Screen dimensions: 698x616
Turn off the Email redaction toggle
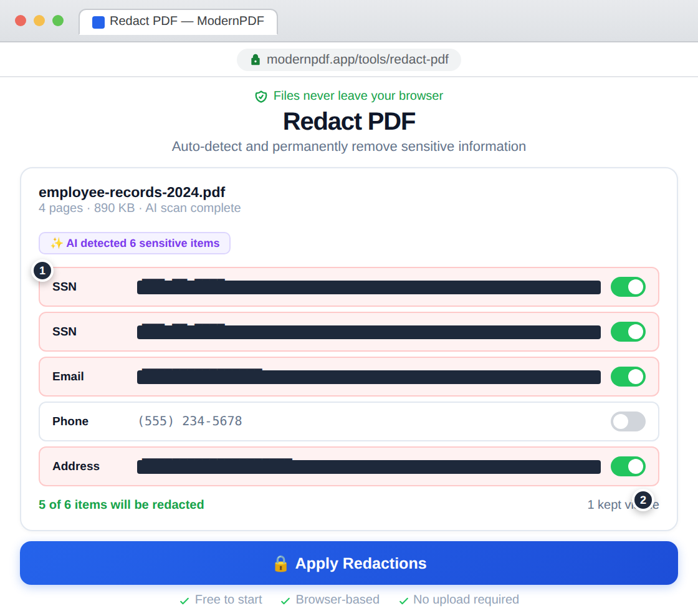[x=628, y=377]
